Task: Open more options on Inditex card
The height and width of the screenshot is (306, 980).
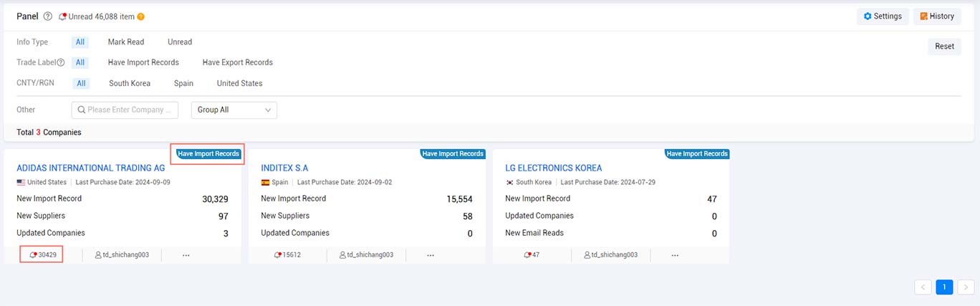Action: (431, 255)
